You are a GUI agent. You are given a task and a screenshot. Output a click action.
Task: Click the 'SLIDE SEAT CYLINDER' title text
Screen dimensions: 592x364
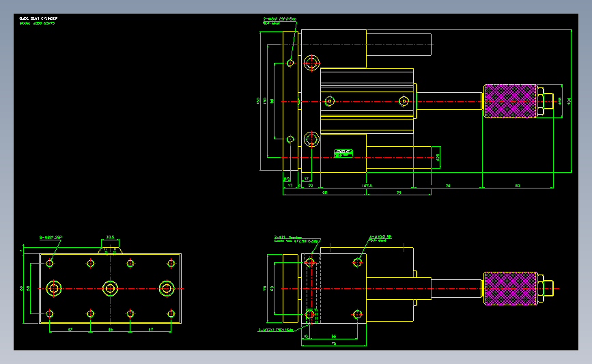38,18
